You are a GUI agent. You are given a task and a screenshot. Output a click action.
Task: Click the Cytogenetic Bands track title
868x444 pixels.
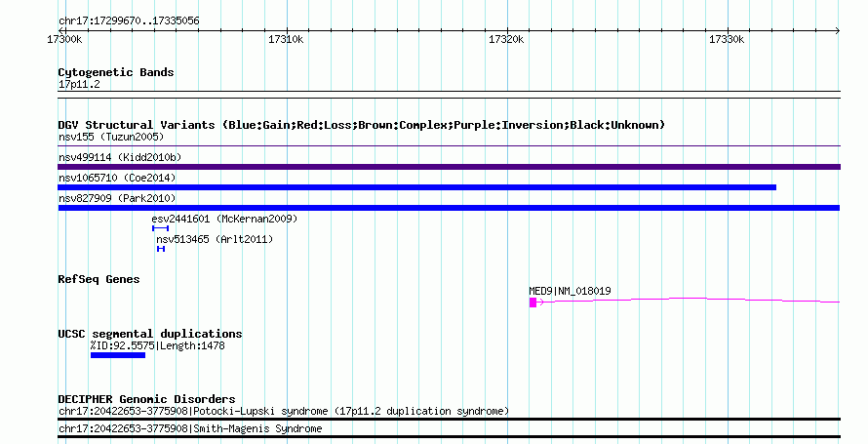coord(116,72)
